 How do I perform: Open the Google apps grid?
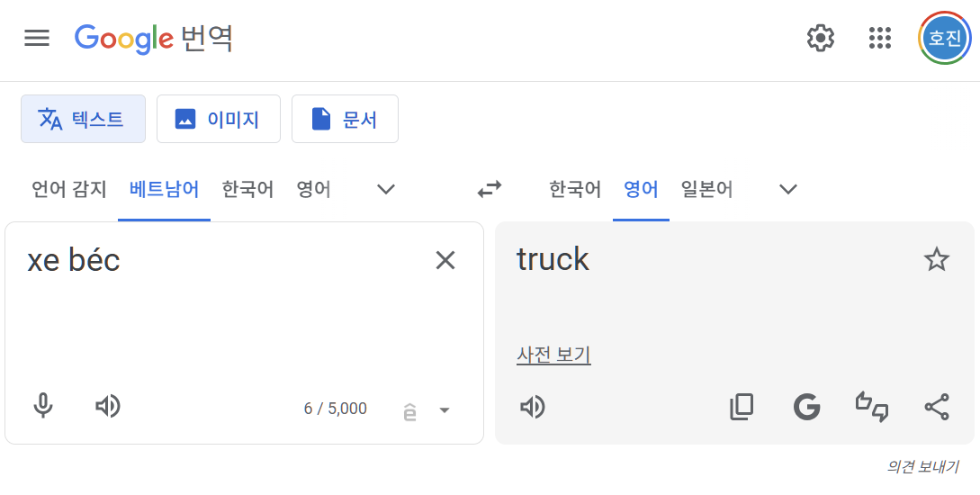click(880, 38)
